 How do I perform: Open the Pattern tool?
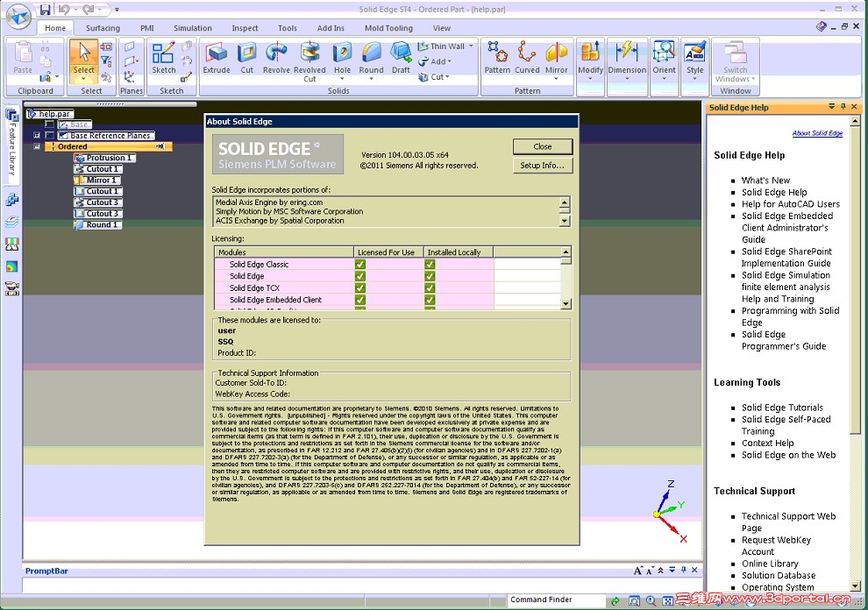pyautogui.click(x=497, y=58)
